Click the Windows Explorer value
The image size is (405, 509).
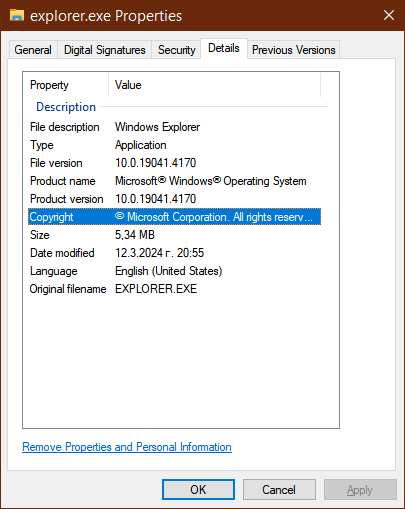point(157,127)
